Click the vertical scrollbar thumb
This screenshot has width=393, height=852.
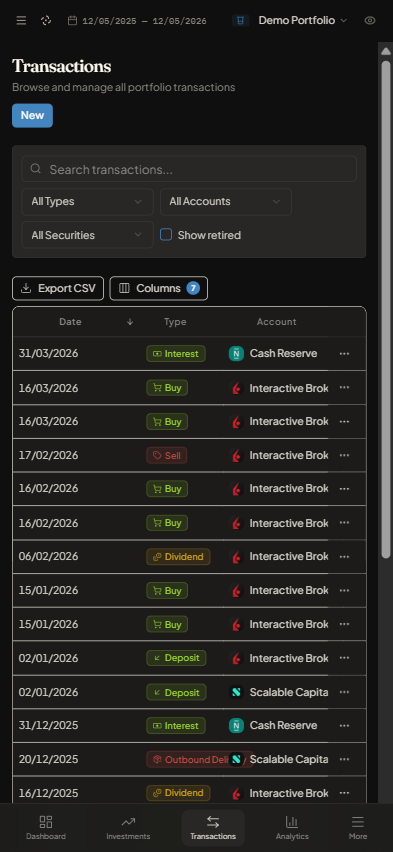point(386,310)
